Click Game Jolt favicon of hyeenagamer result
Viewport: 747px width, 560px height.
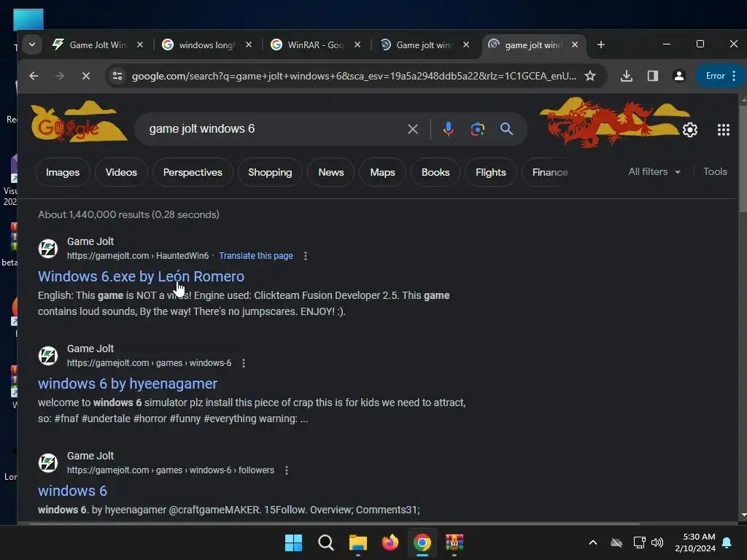[48, 356]
